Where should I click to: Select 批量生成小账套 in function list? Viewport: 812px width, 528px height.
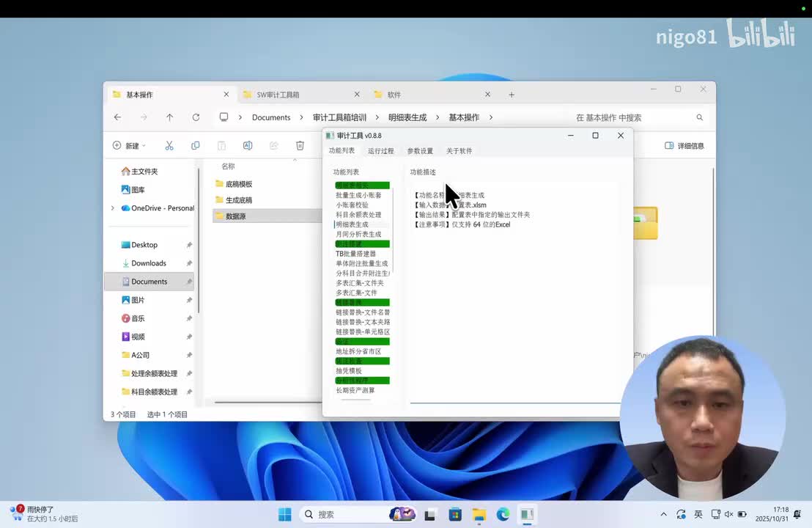click(x=358, y=195)
